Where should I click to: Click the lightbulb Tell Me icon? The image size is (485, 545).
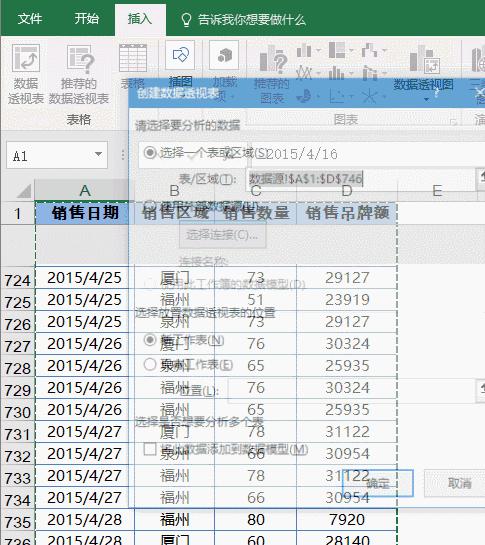pos(186,20)
